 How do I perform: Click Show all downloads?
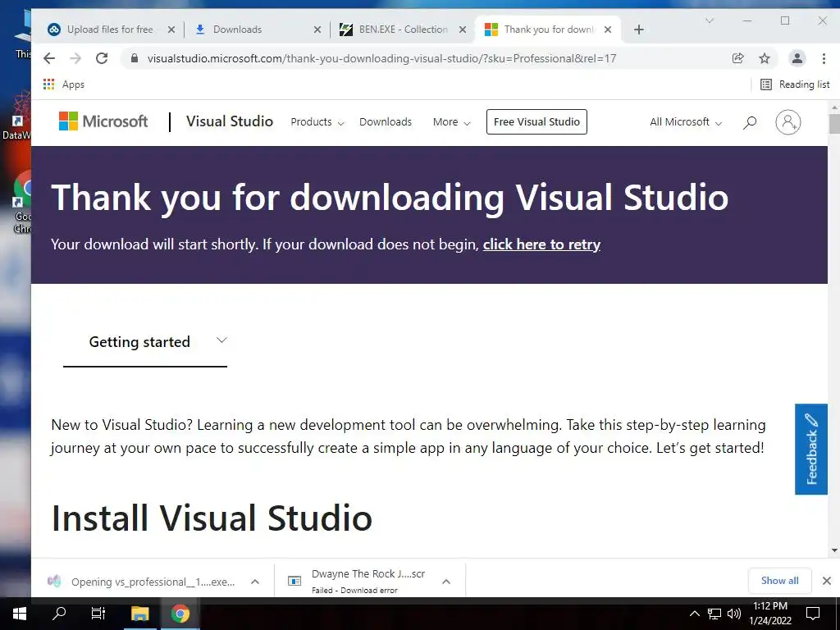(779, 581)
